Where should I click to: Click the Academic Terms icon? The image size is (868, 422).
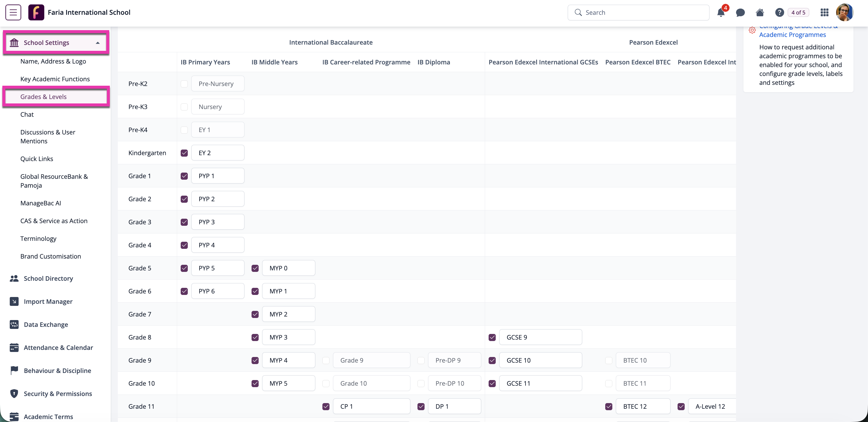(14, 417)
